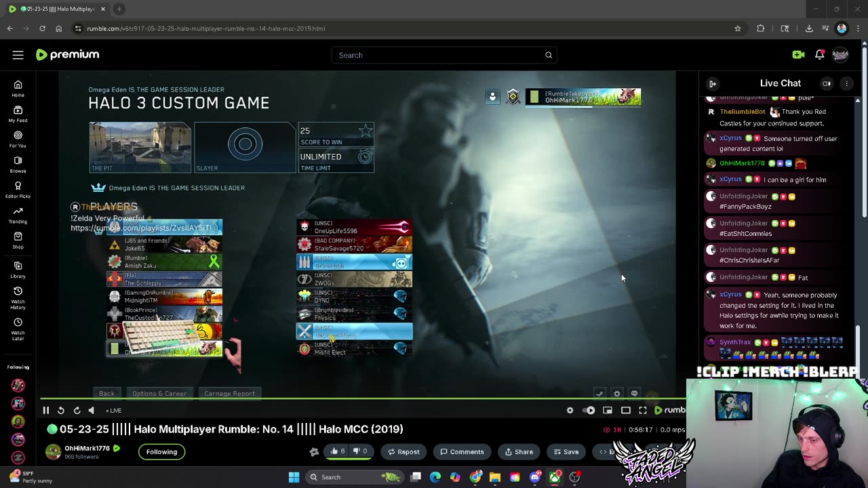Screen dimensions: 868x488
Task: Open browser extensions puzzle icon
Action: (761, 28)
